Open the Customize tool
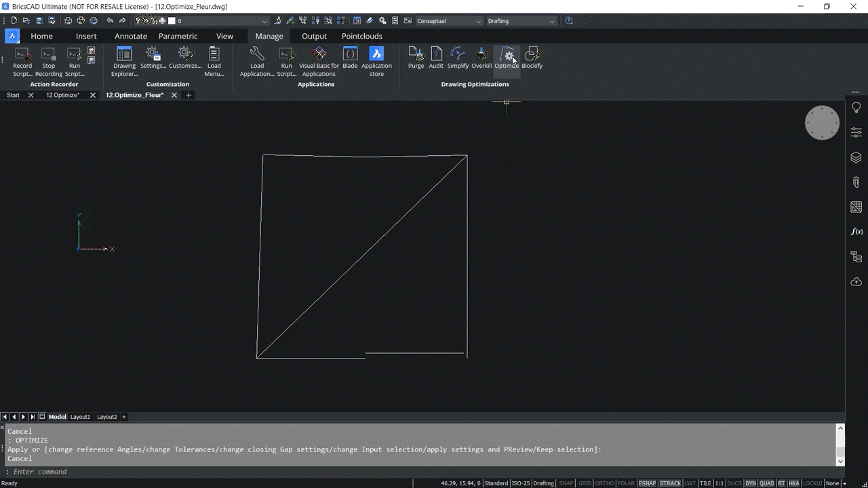The image size is (868, 488). pyautogui.click(x=185, y=58)
